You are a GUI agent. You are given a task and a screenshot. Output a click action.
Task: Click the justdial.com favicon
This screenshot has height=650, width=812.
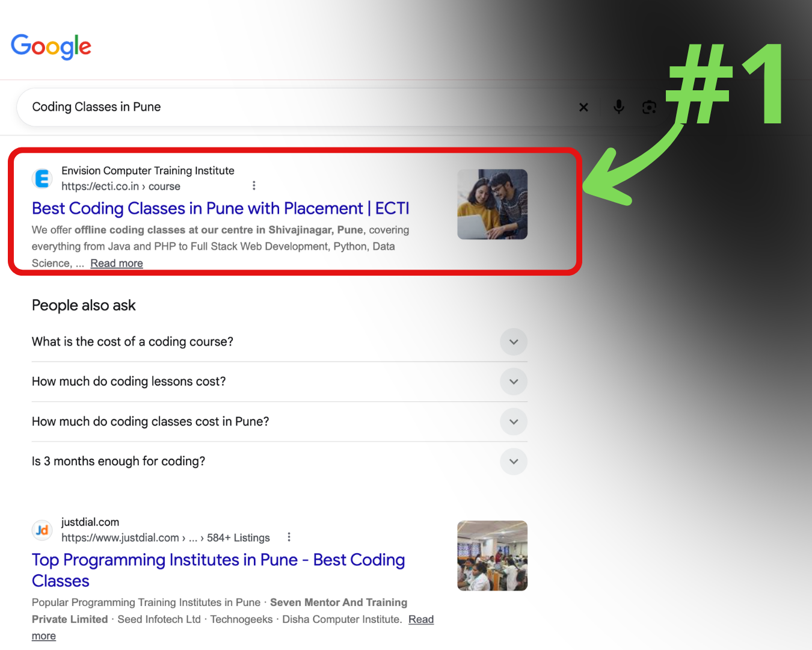click(x=42, y=530)
